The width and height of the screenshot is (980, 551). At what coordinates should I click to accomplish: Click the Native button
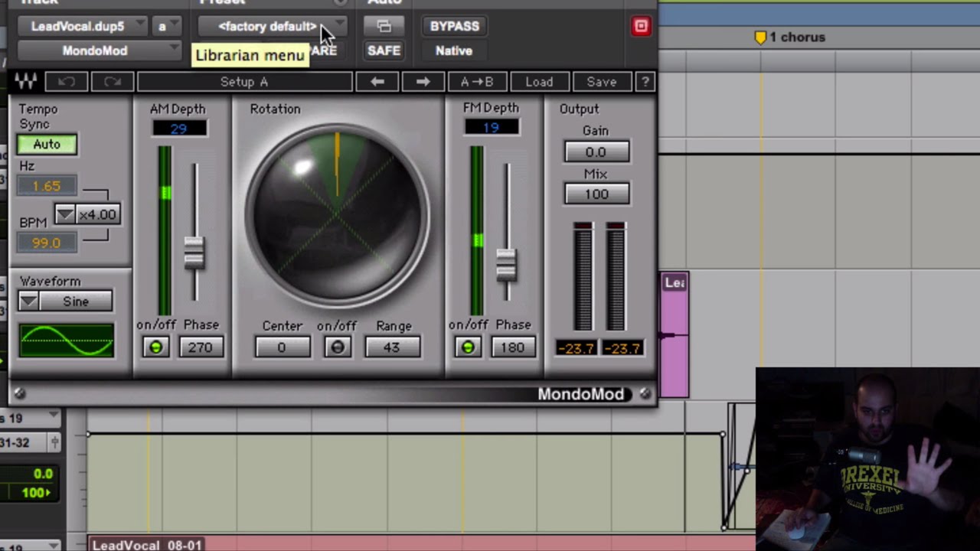454,51
